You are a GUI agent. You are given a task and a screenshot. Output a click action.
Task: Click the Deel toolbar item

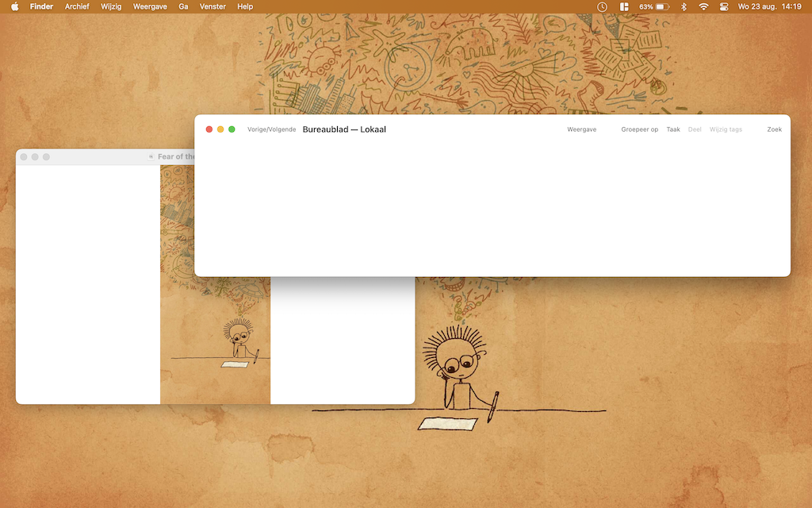tap(695, 129)
